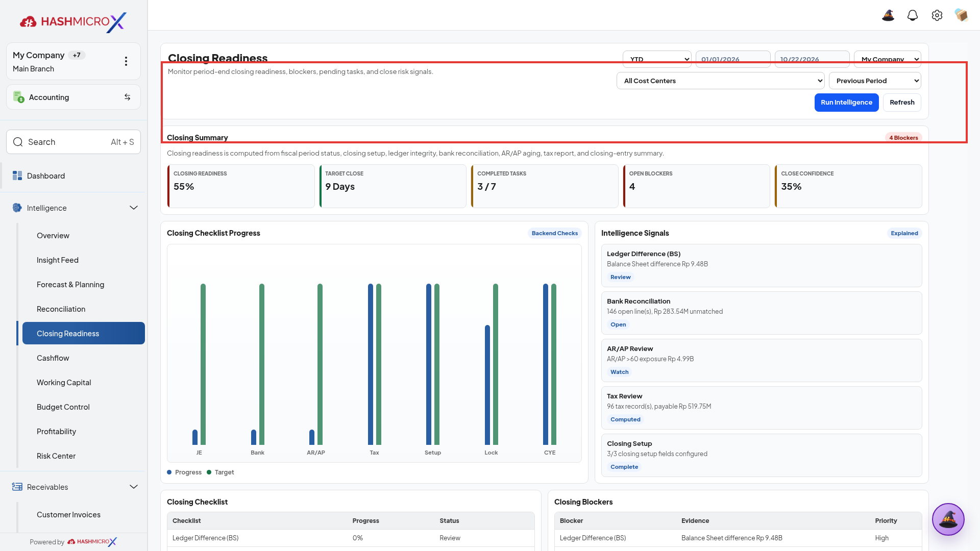The width and height of the screenshot is (980, 551).
Task: Click the start date field 01/01/2026
Action: 733,59
